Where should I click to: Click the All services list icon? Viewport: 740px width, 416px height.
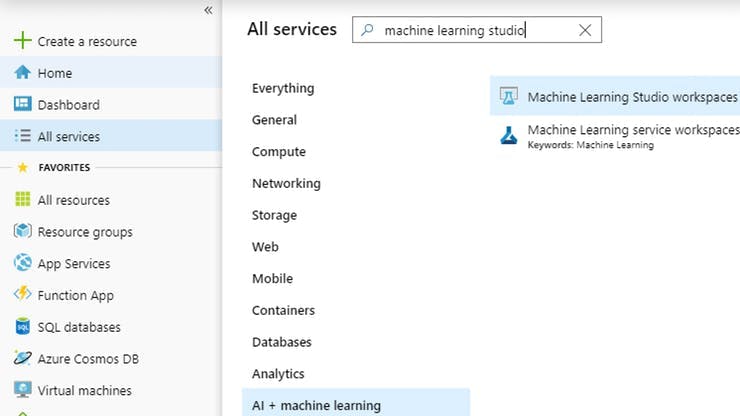22,136
